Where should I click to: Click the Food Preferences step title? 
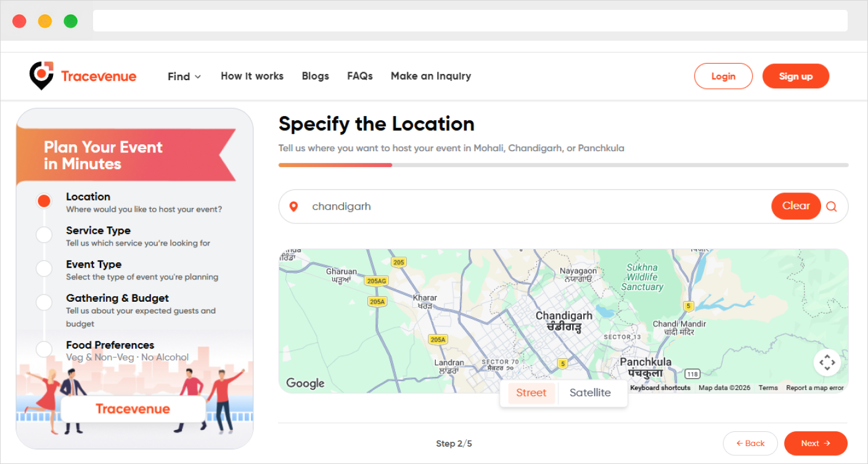110,345
